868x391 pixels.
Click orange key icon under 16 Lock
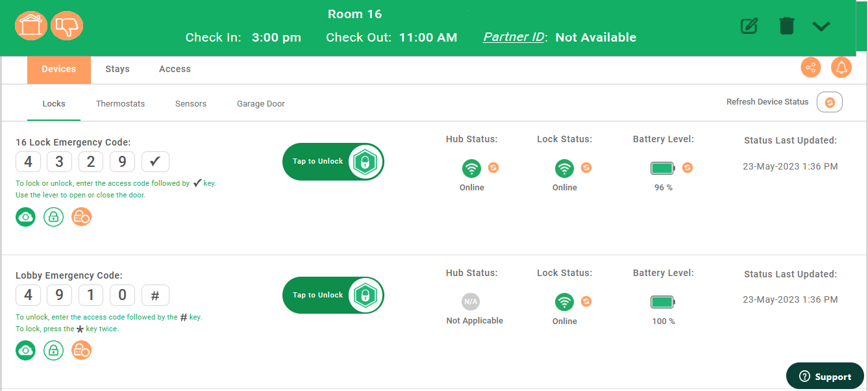(x=81, y=217)
